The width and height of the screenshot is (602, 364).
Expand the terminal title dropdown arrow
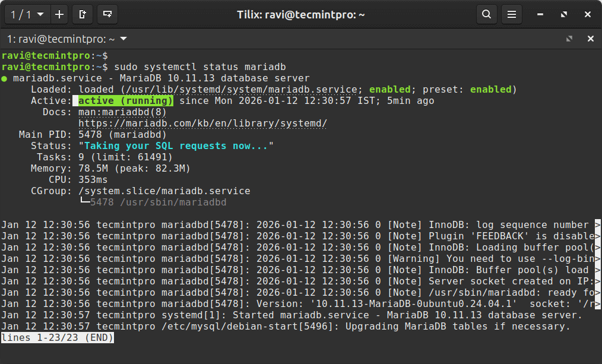(x=123, y=39)
